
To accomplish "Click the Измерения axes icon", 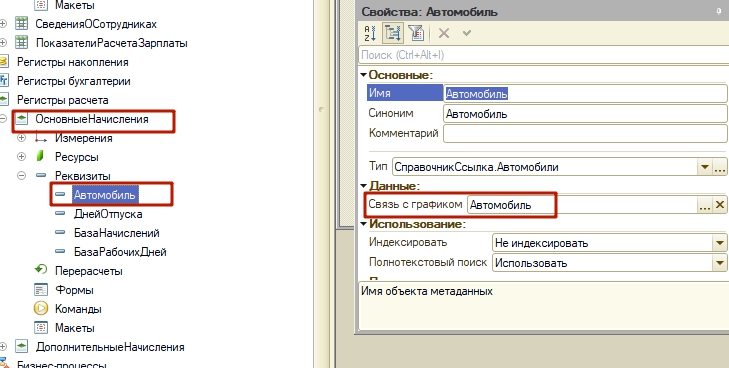I will 41,138.
